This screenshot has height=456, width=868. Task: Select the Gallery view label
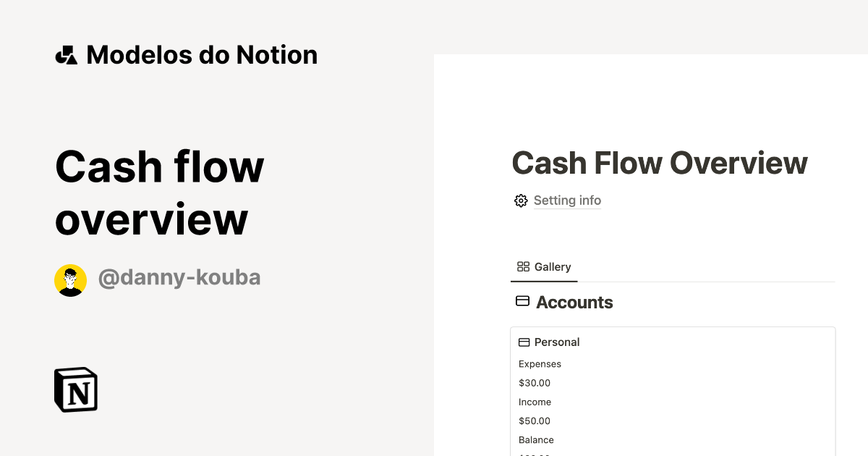[x=552, y=267]
